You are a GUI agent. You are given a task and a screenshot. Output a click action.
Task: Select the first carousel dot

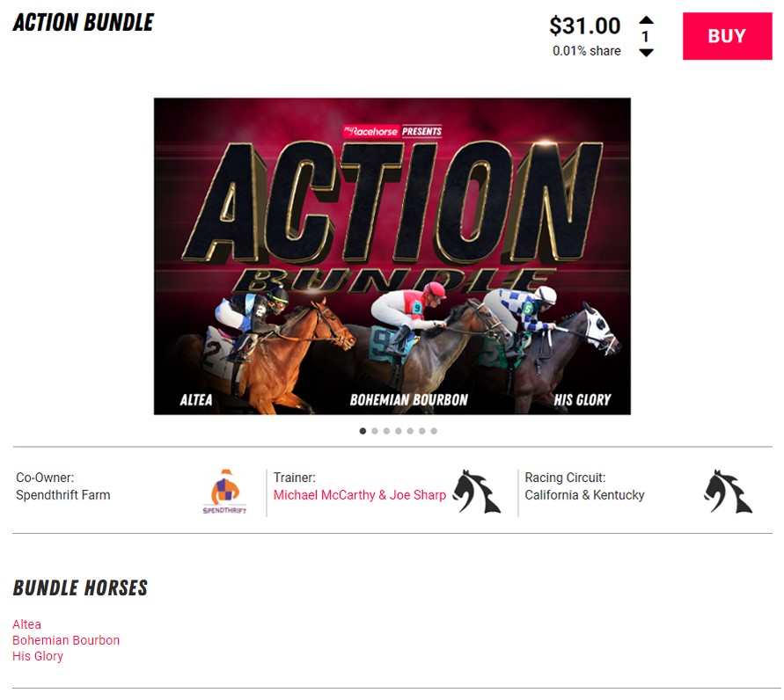363,431
